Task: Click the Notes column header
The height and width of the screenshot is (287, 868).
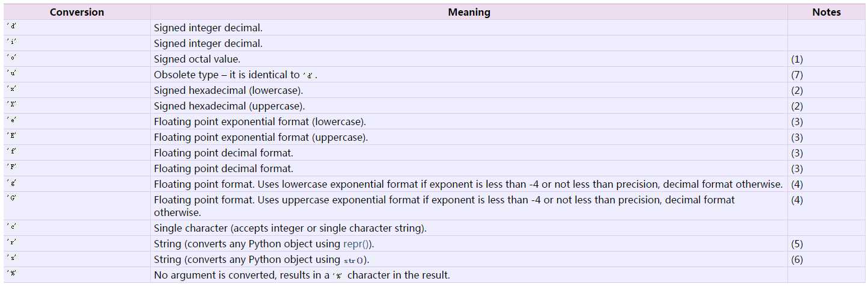Action: [827, 12]
